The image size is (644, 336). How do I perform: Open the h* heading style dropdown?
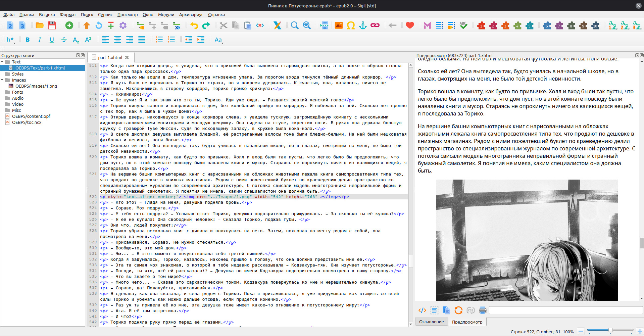pos(11,40)
